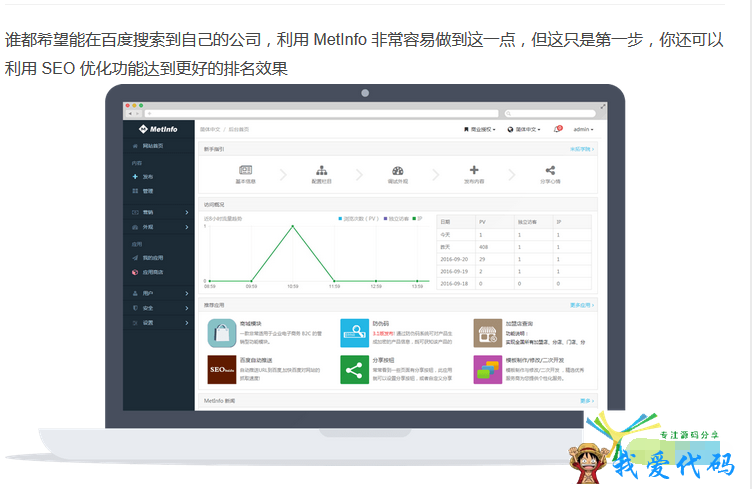Click the 商城模块 app title
This screenshot has height=489, width=752.
pyautogui.click(x=251, y=324)
